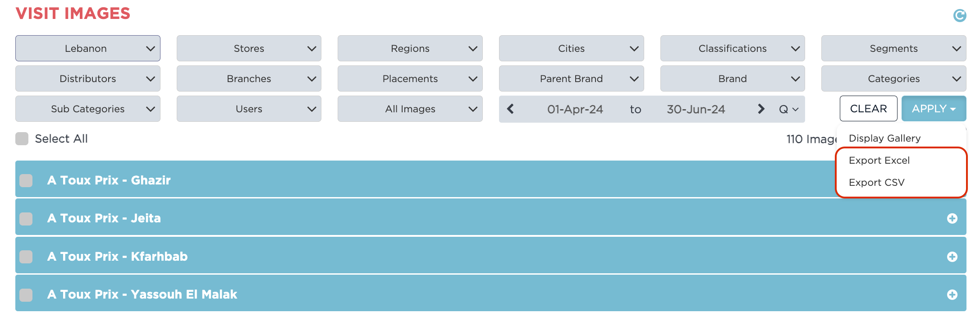Viewport: 980px width, 313px height.
Task: Click the 01-Apr-24 start date field
Action: pyautogui.click(x=575, y=109)
